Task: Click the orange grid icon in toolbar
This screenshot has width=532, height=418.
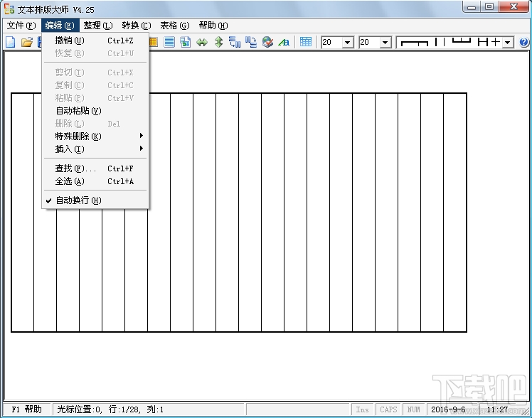Action: [x=153, y=42]
